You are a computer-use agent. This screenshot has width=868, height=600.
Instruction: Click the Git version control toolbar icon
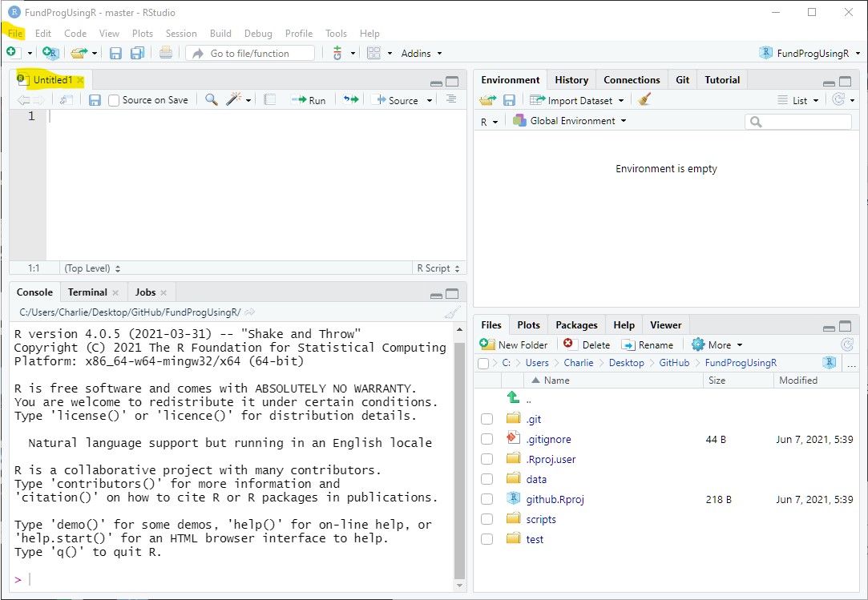pyautogui.click(x=337, y=53)
